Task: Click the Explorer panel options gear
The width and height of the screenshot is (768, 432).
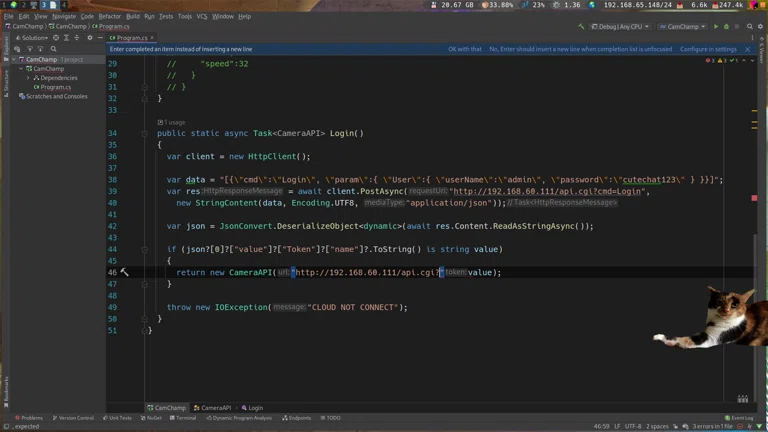Action: (89, 38)
